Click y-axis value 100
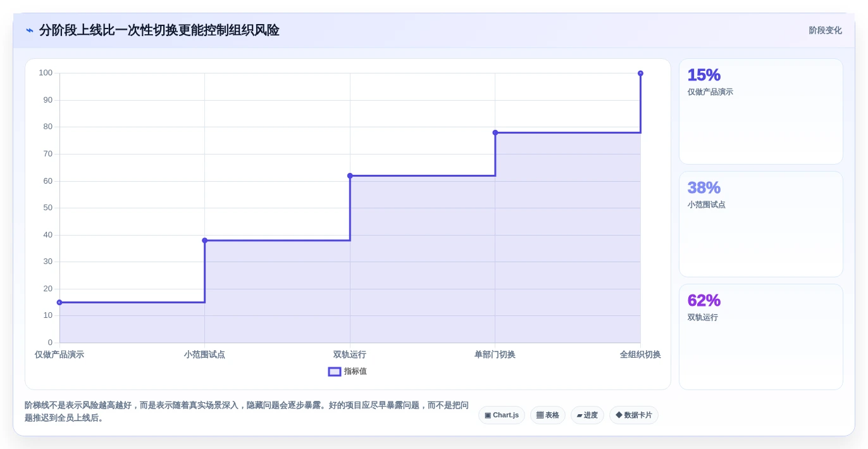Viewport: 868px width, 449px height. [x=46, y=73]
